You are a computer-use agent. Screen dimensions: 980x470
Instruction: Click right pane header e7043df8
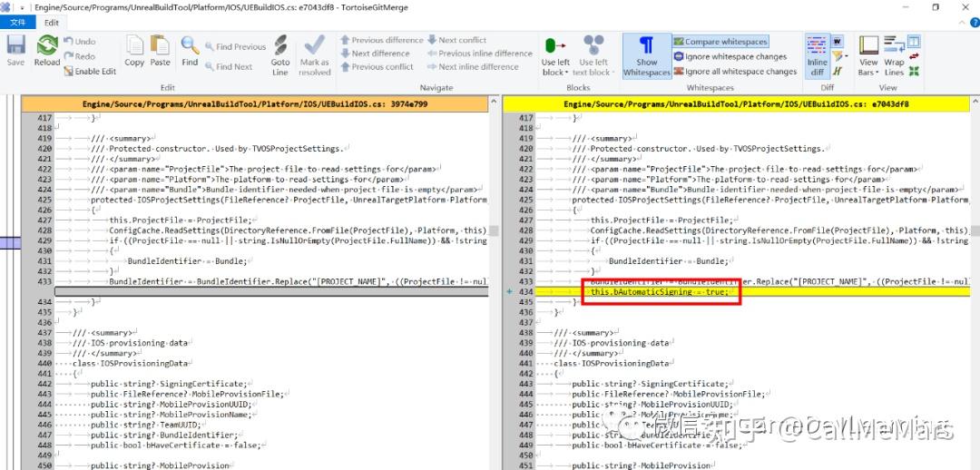[736, 104]
